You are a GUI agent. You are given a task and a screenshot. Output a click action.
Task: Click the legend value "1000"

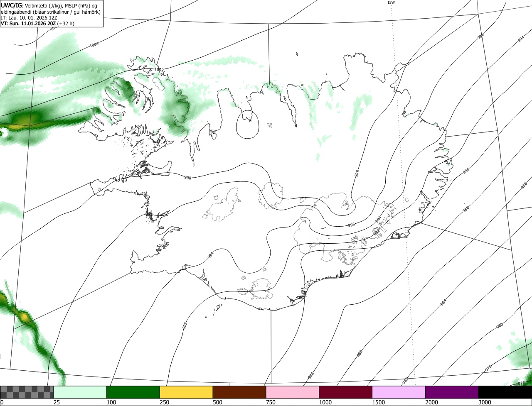(x=325, y=402)
